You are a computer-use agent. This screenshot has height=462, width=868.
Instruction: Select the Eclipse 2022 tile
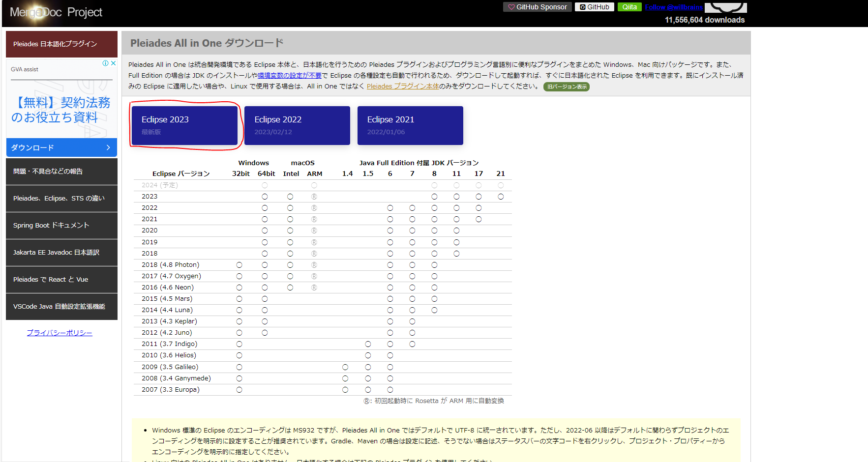(x=297, y=125)
